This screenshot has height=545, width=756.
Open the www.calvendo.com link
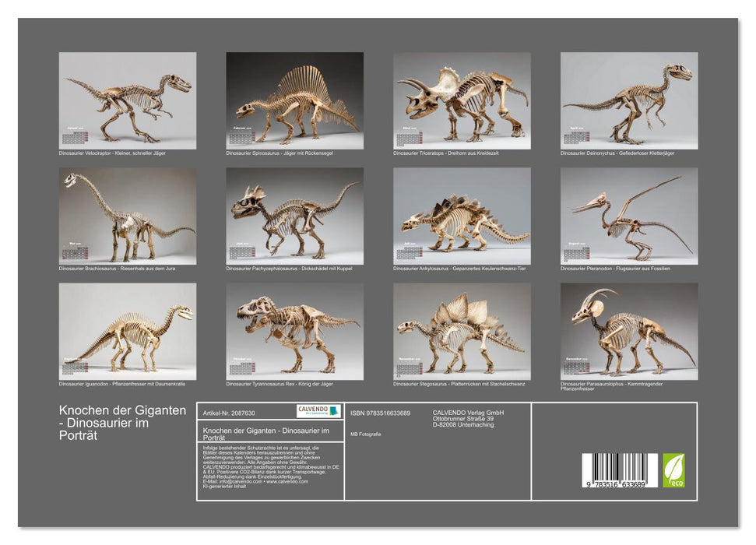tap(288, 481)
